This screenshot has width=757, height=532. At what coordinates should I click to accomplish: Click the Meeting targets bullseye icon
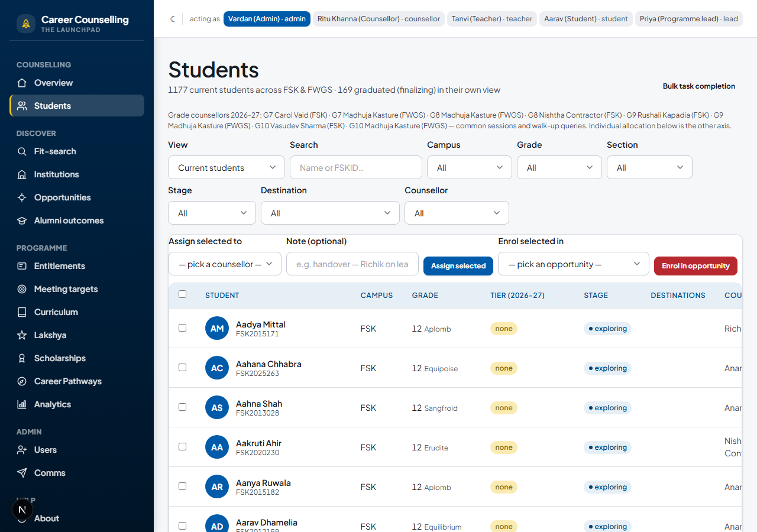[x=22, y=289]
